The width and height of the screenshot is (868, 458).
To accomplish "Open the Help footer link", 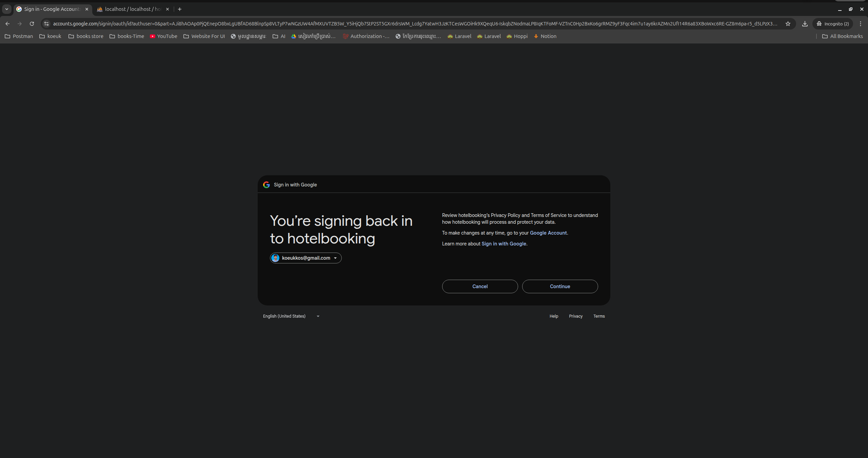I will [554, 316].
